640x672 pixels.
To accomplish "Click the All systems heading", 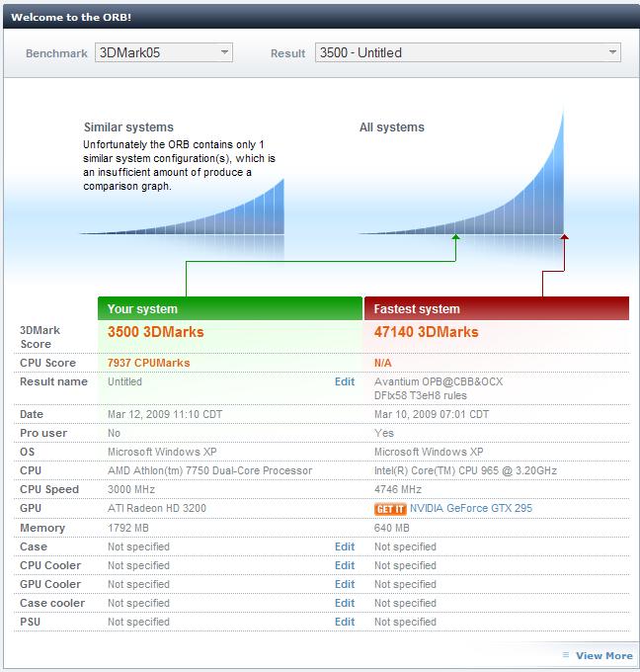I will point(392,127).
